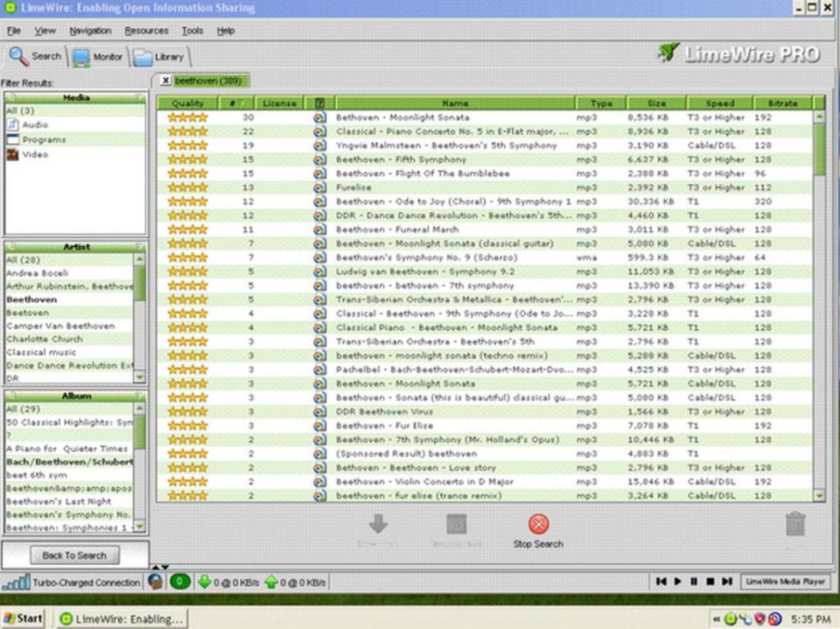This screenshot has height=629, width=840.
Task: Open the Resources menu
Action: point(146,31)
